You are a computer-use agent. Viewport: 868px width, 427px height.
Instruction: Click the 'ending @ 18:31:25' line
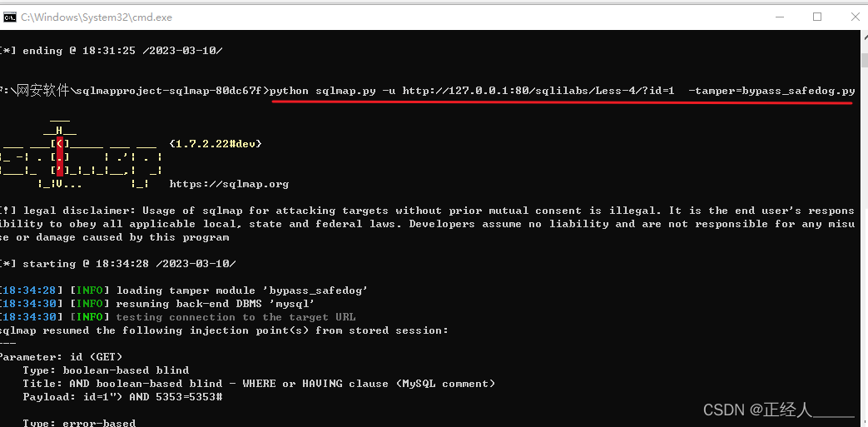click(112, 51)
